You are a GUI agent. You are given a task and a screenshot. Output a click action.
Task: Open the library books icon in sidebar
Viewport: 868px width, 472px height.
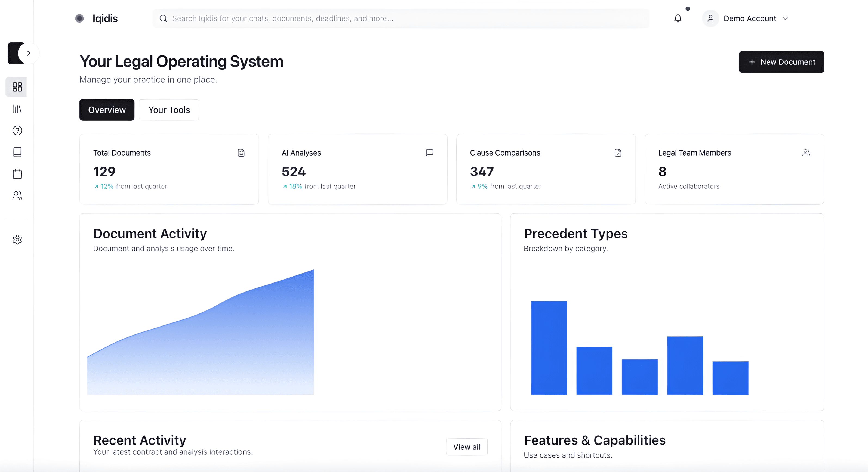[17, 109]
